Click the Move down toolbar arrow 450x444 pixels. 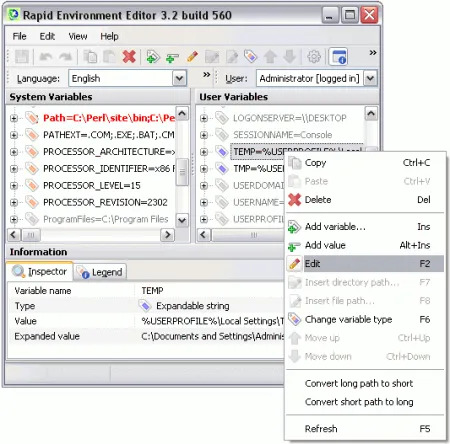290,56
